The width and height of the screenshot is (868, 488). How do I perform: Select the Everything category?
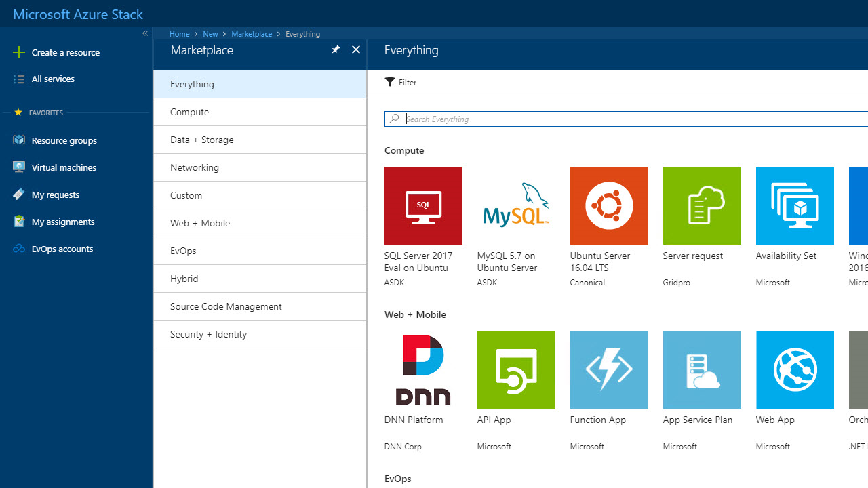tap(260, 84)
